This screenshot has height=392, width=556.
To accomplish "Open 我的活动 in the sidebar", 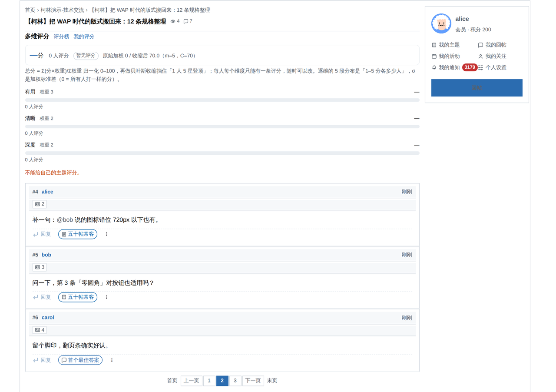I will 446,56.
